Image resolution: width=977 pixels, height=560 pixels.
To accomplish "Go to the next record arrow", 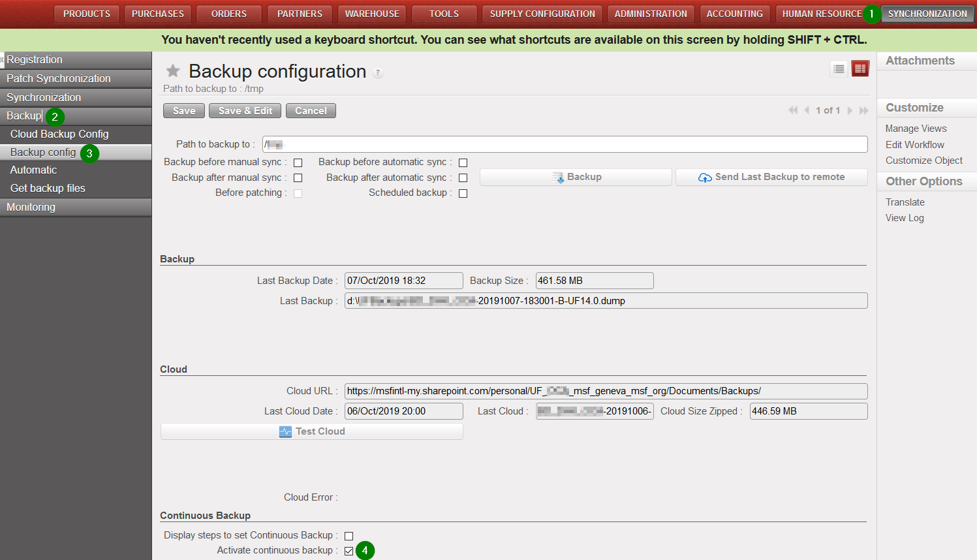I will click(x=850, y=110).
